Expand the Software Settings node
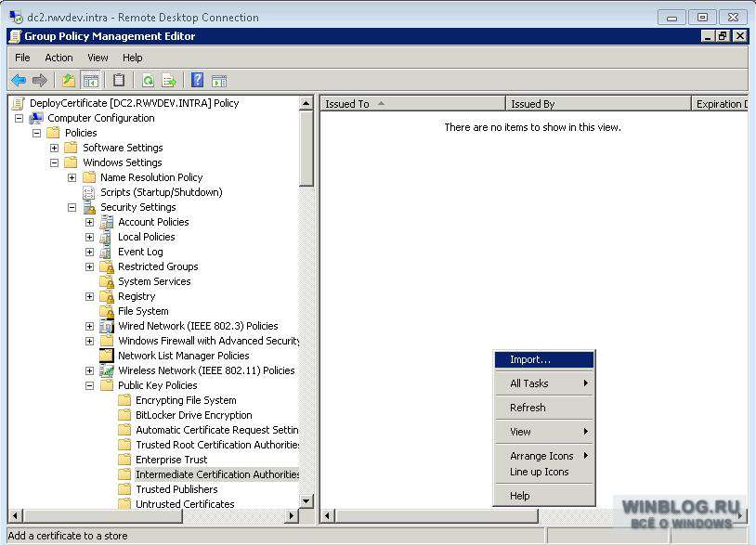756x545 pixels. pyautogui.click(x=54, y=148)
